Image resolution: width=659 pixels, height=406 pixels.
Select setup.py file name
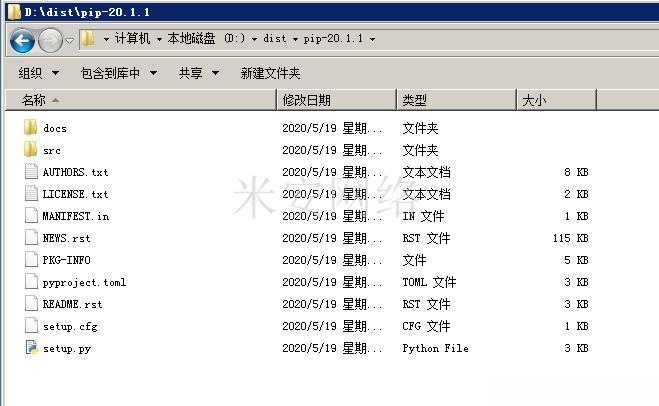pyautogui.click(x=67, y=348)
